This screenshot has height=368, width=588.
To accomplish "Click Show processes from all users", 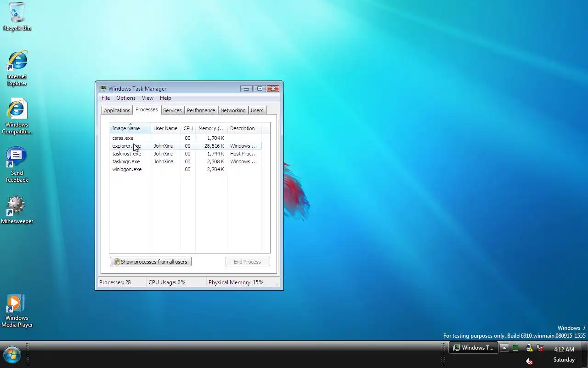I will tap(151, 262).
